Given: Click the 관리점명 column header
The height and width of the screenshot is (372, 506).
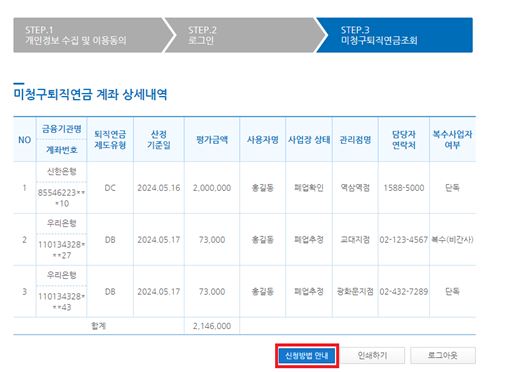Looking at the screenshot, I should [x=355, y=140].
